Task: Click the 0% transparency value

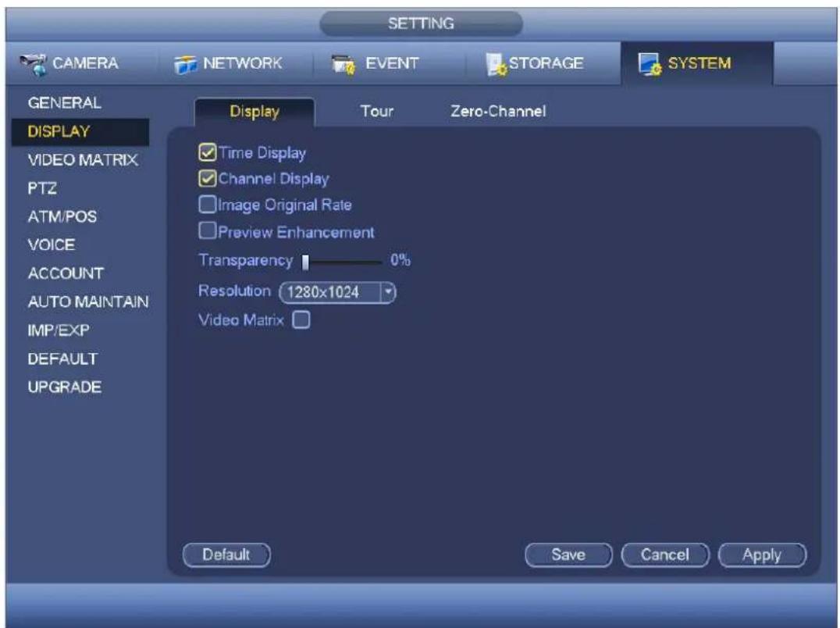Action: (x=400, y=260)
